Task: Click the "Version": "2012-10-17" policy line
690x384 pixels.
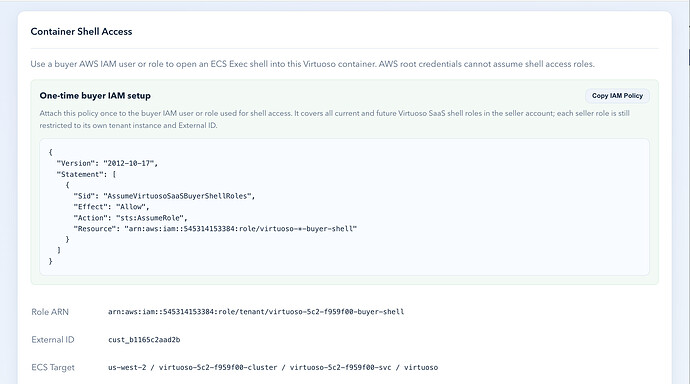Action: pos(107,163)
